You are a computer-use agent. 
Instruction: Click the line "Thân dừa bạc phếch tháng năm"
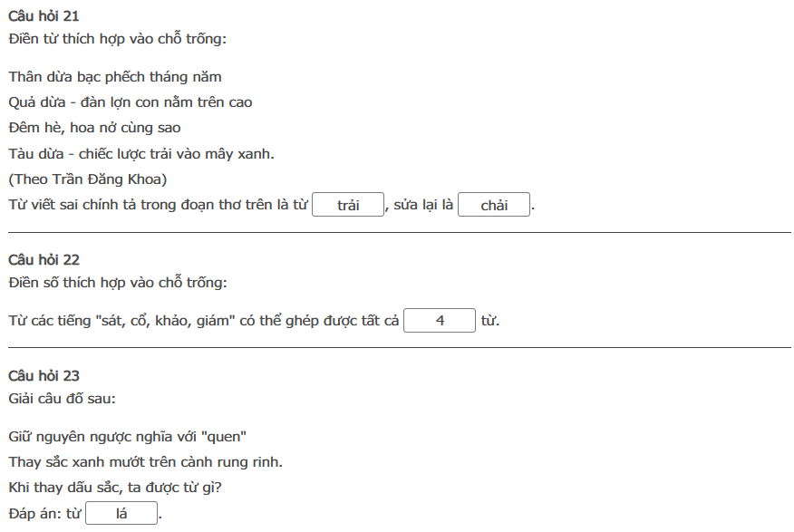(115, 77)
